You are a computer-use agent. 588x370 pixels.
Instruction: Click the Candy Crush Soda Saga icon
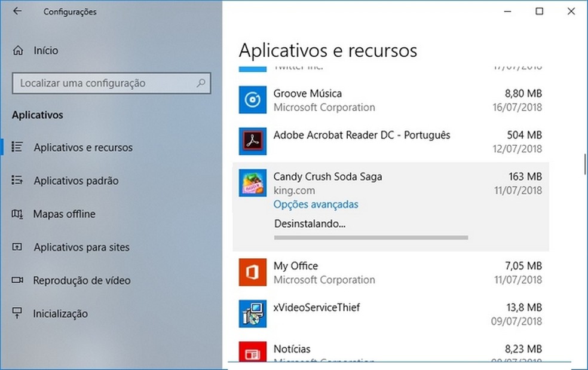(x=252, y=183)
